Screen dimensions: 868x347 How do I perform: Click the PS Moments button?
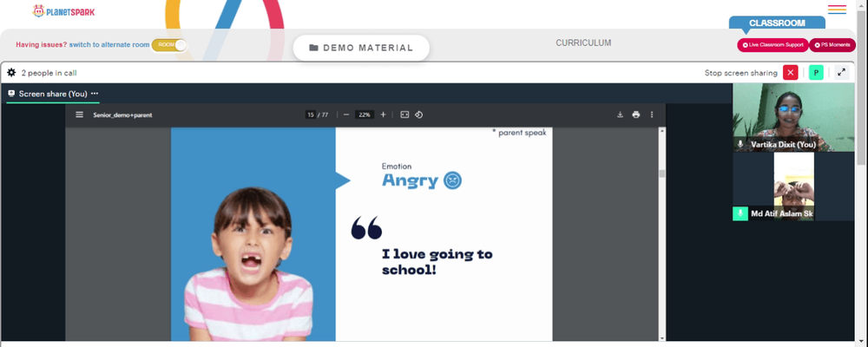pos(832,45)
